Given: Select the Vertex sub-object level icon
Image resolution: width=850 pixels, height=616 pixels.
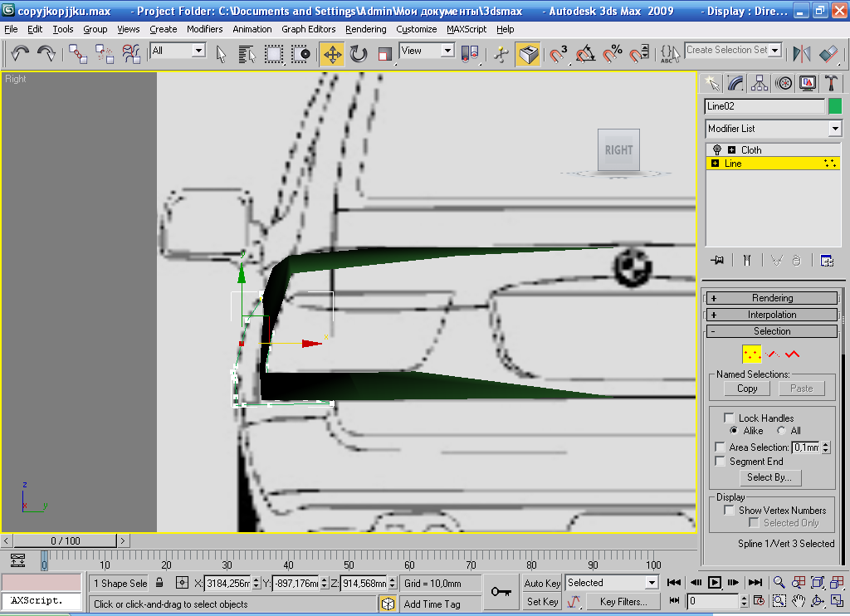Looking at the screenshot, I should click(x=751, y=354).
